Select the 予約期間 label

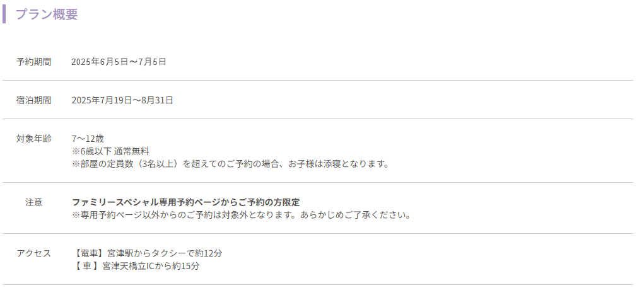(33, 62)
